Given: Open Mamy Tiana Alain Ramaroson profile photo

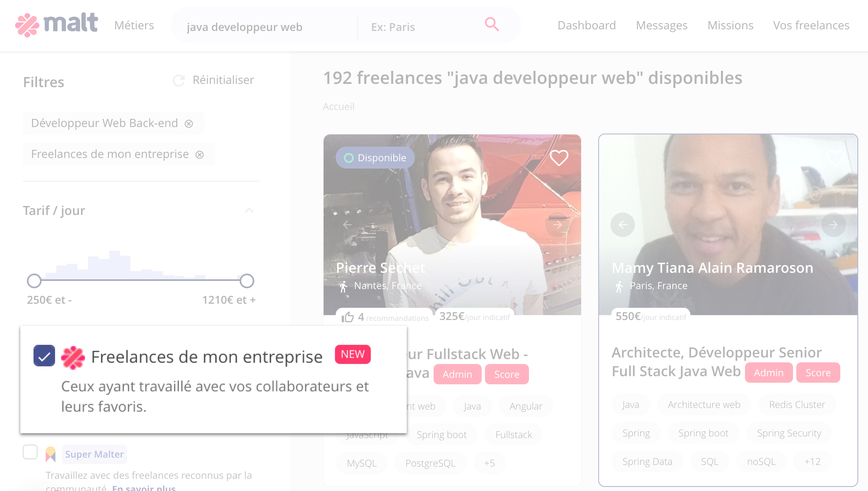Looking at the screenshot, I should tap(728, 224).
